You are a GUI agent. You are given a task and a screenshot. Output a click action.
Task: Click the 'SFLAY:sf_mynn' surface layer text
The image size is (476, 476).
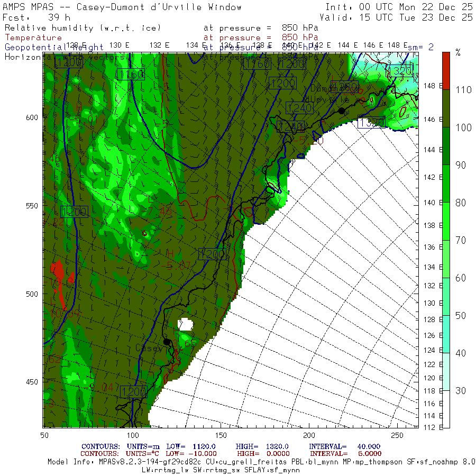272,470
